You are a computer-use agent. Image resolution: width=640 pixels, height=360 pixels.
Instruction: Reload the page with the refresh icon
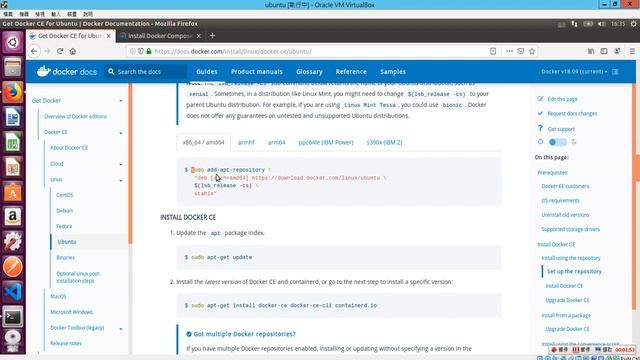click(60, 51)
